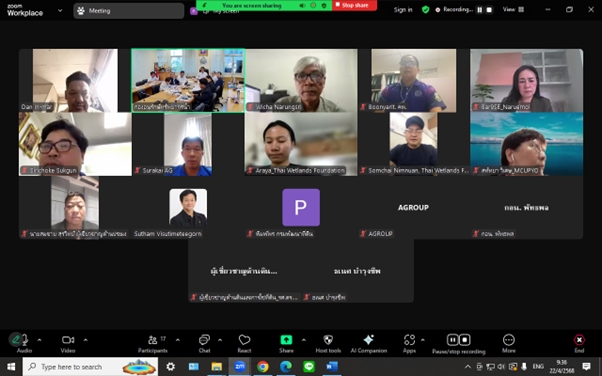Viewport: 602px width, 376px height.
Task: Toggle microphone with Audio button
Action: 24,344
